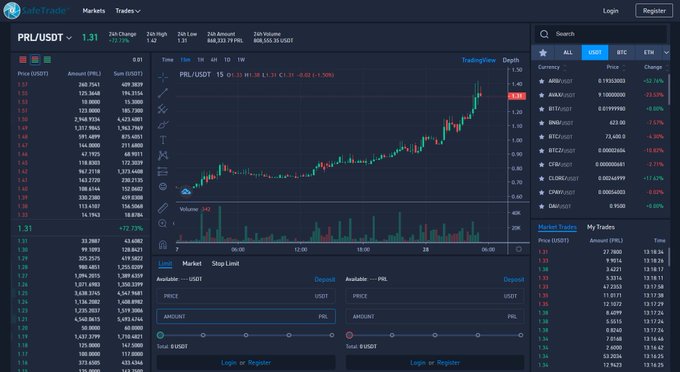Click the chart settings gear icon
680x372 pixels.
[519, 249]
